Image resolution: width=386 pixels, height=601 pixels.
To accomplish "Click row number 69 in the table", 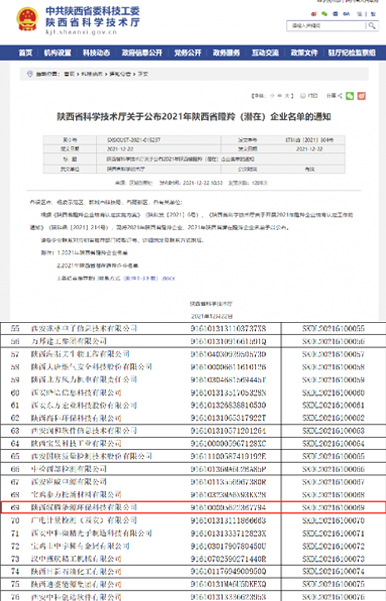I will (x=15, y=507).
